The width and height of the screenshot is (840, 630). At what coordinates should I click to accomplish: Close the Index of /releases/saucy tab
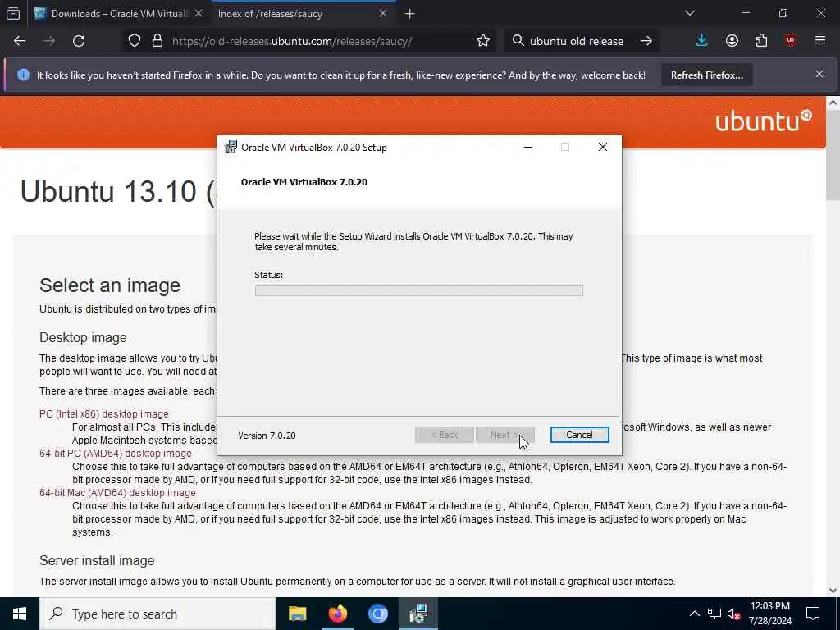383,13
